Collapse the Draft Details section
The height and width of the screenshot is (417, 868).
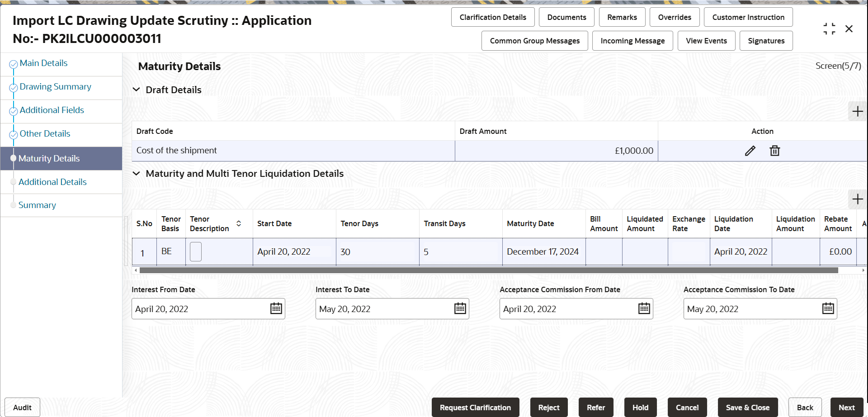(136, 90)
